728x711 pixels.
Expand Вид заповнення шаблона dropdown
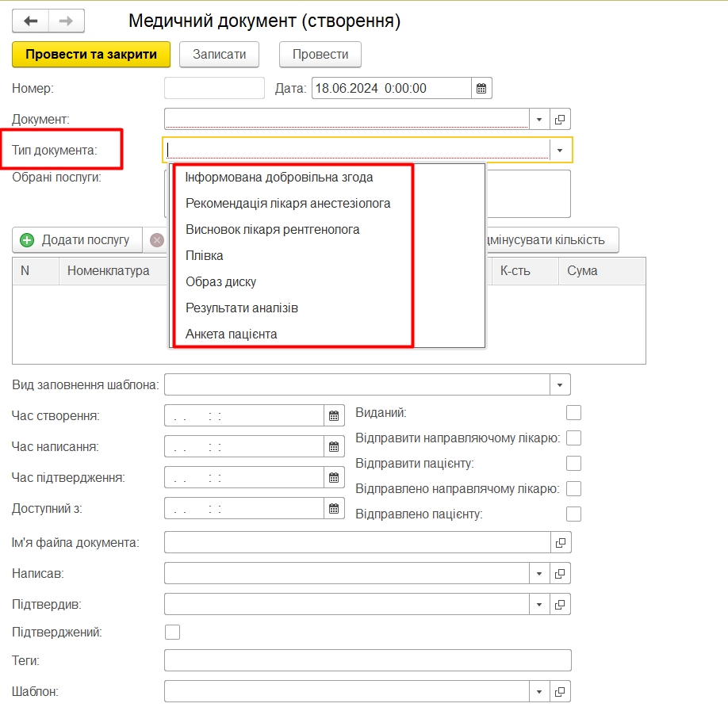(x=560, y=384)
